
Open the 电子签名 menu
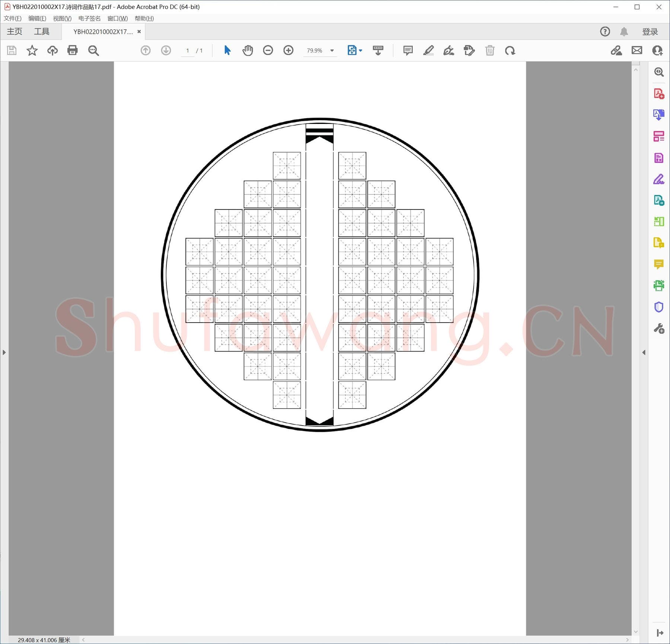coord(89,18)
